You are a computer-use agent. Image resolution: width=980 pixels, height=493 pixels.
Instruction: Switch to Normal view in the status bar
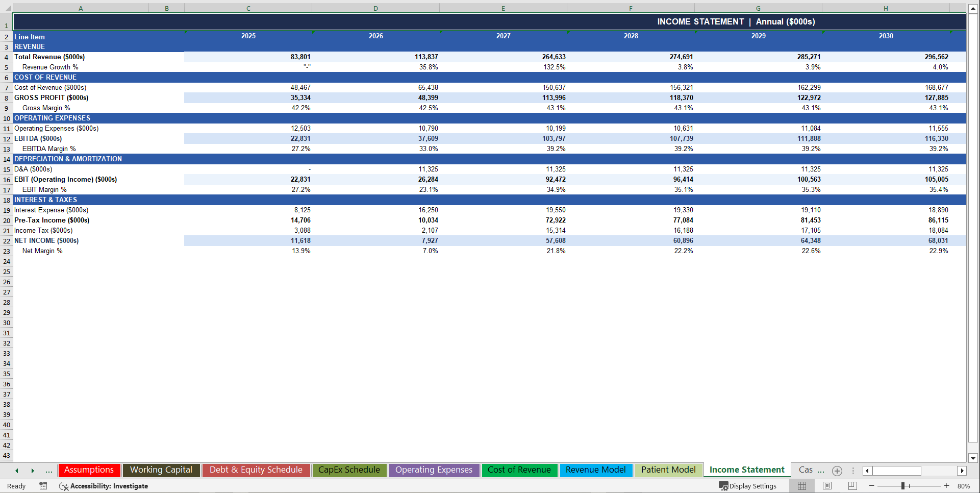801,486
